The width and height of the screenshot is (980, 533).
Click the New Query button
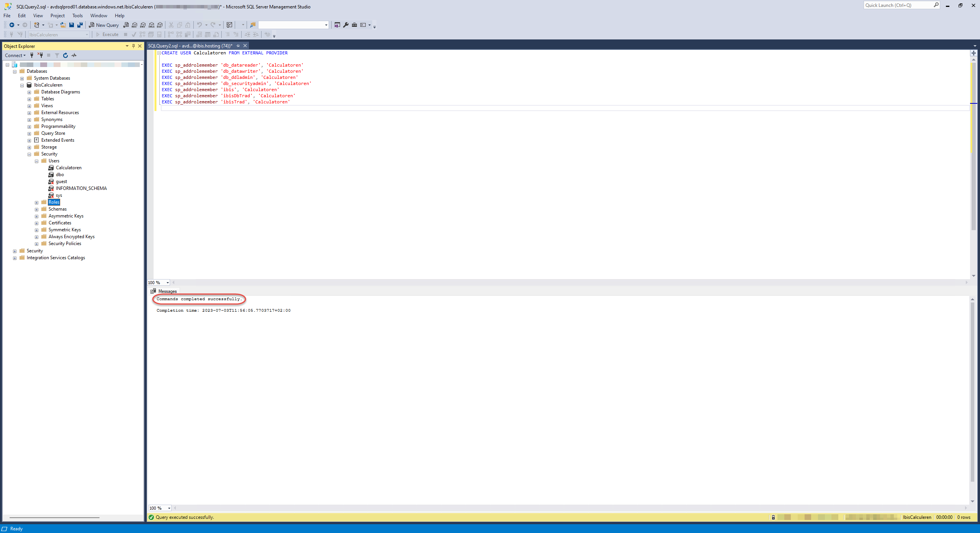pos(104,25)
